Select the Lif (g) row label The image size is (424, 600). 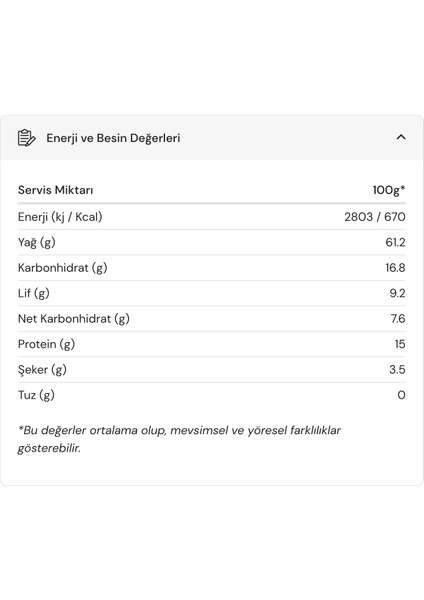(34, 293)
